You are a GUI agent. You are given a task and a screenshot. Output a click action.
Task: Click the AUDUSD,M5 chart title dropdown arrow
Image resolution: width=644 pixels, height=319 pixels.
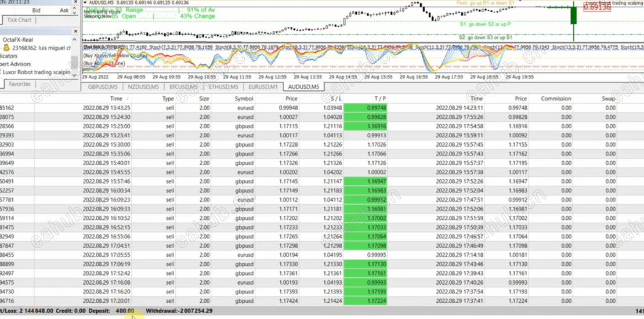[85, 2]
